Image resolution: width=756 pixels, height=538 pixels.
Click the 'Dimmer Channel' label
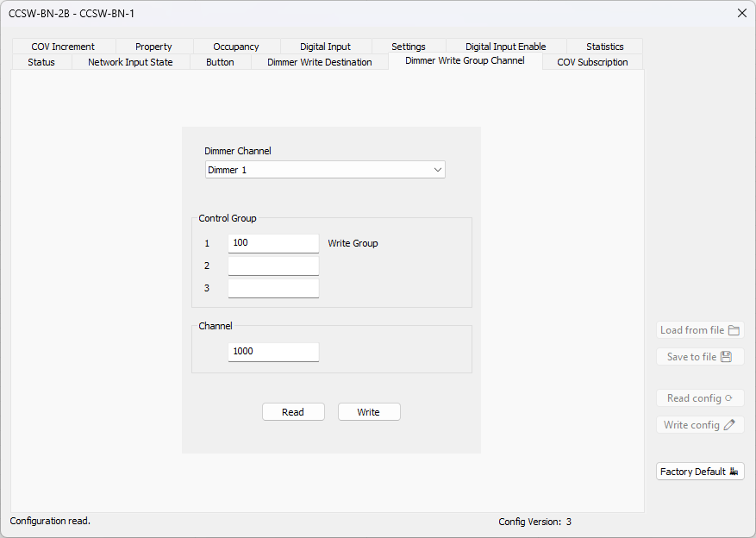pos(238,151)
